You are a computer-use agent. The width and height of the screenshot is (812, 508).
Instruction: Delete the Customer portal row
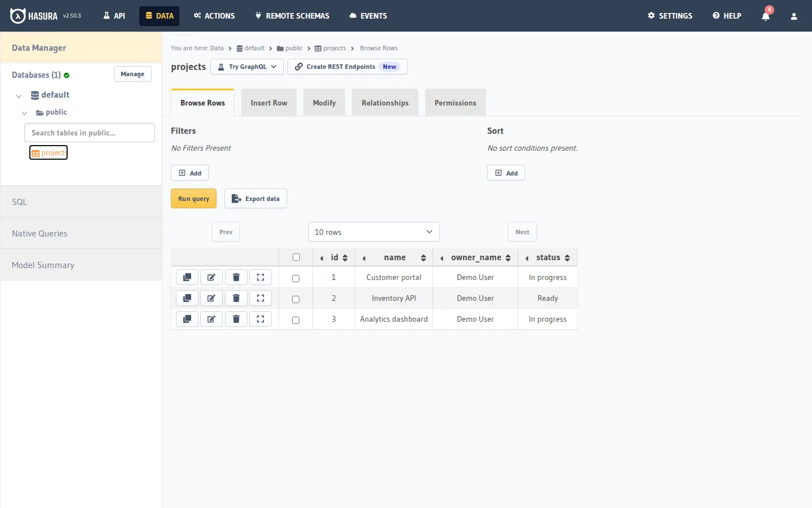click(236, 277)
